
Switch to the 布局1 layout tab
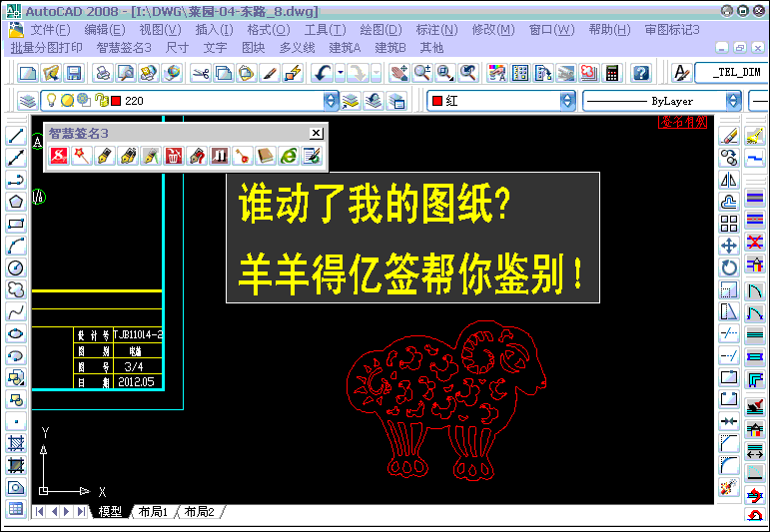(153, 512)
